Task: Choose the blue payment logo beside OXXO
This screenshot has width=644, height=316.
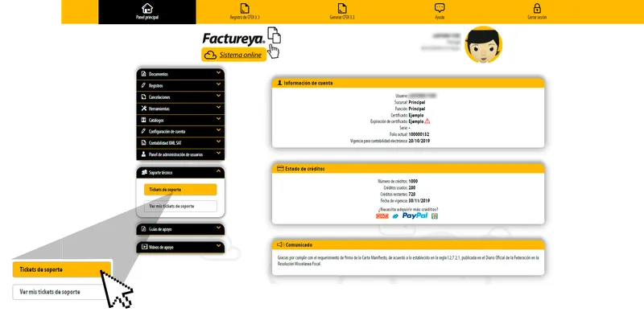Action: point(395,215)
